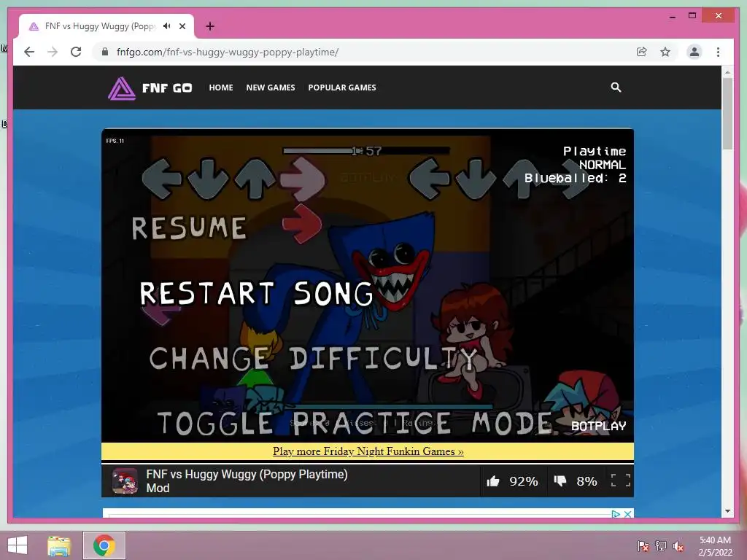Image resolution: width=747 pixels, height=560 pixels.
Task: Click the falling red right arrow note
Action: click(x=301, y=224)
